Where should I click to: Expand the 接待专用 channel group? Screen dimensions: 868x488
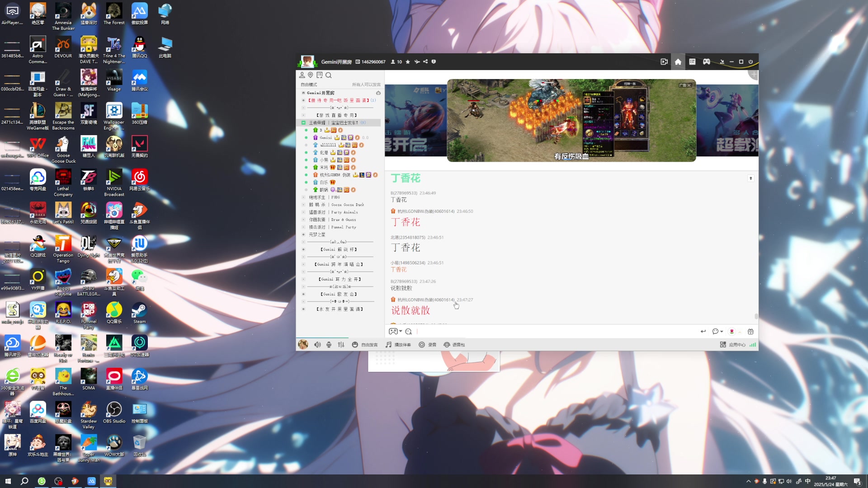303,100
